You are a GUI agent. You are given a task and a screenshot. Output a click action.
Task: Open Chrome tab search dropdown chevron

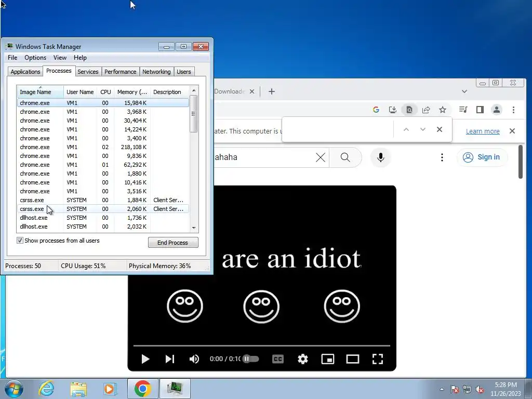pyautogui.click(x=464, y=91)
